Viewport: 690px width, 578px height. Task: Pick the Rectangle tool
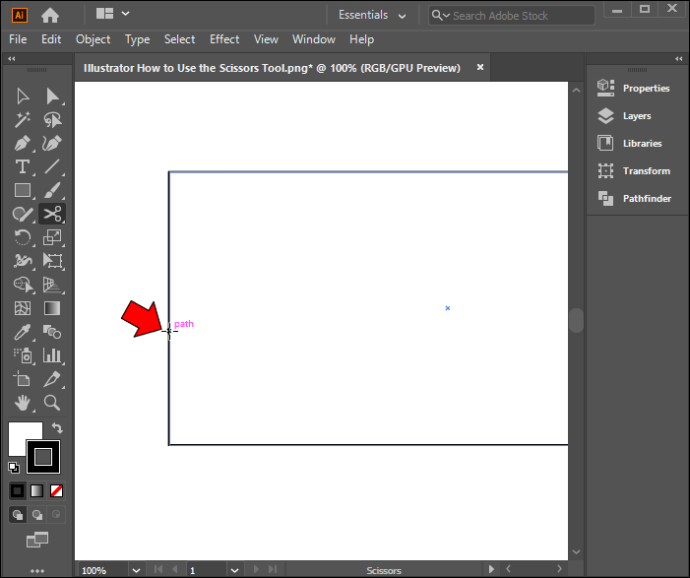point(22,190)
